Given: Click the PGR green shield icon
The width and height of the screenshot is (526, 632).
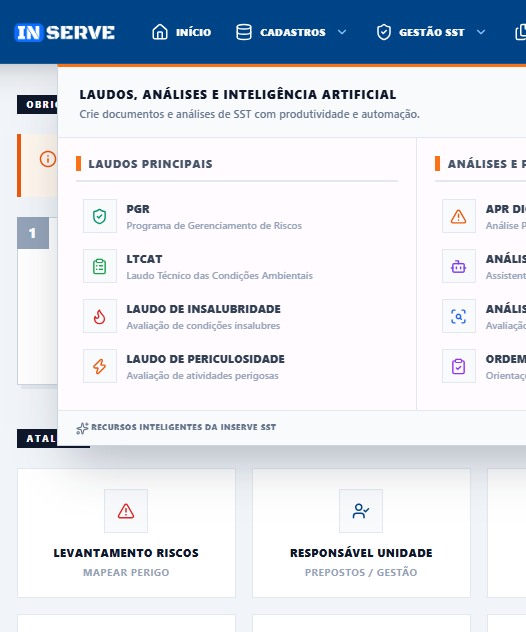Looking at the screenshot, I should pos(100,216).
